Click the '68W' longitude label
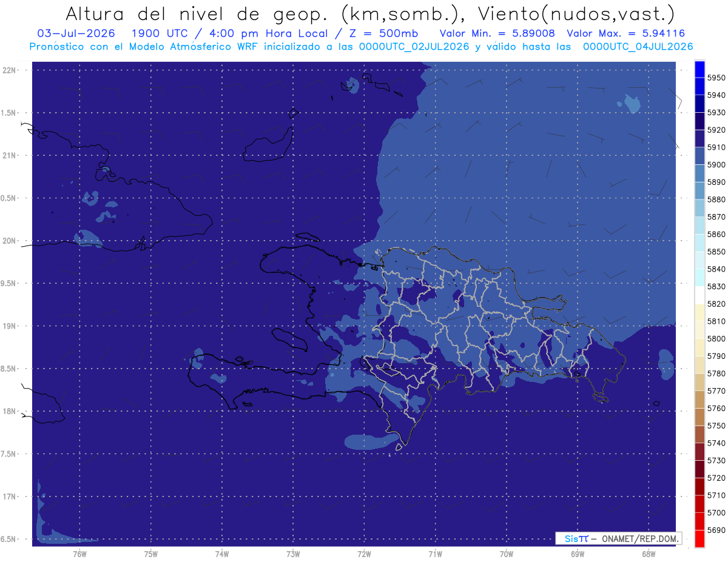 (x=648, y=554)
